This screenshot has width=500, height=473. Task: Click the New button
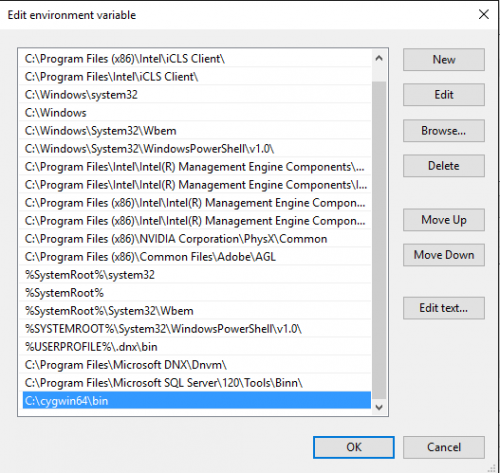(x=444, y=60)
